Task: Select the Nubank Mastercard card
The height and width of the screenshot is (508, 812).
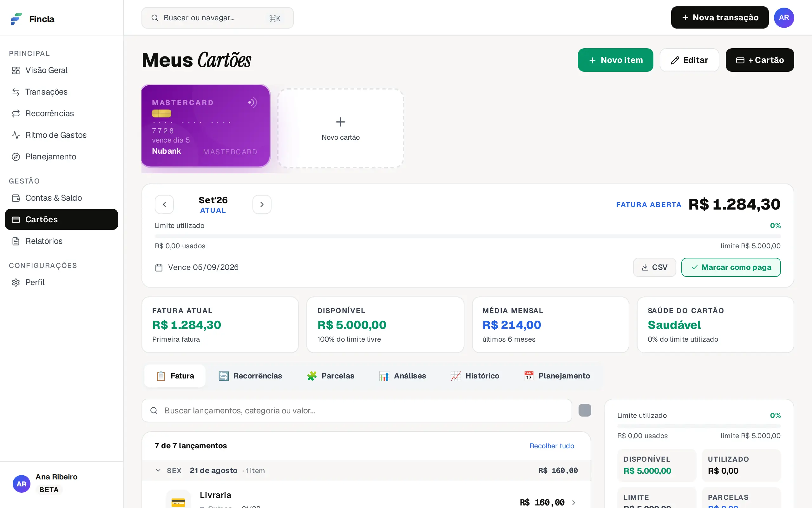Action: (x=206, y=126)
